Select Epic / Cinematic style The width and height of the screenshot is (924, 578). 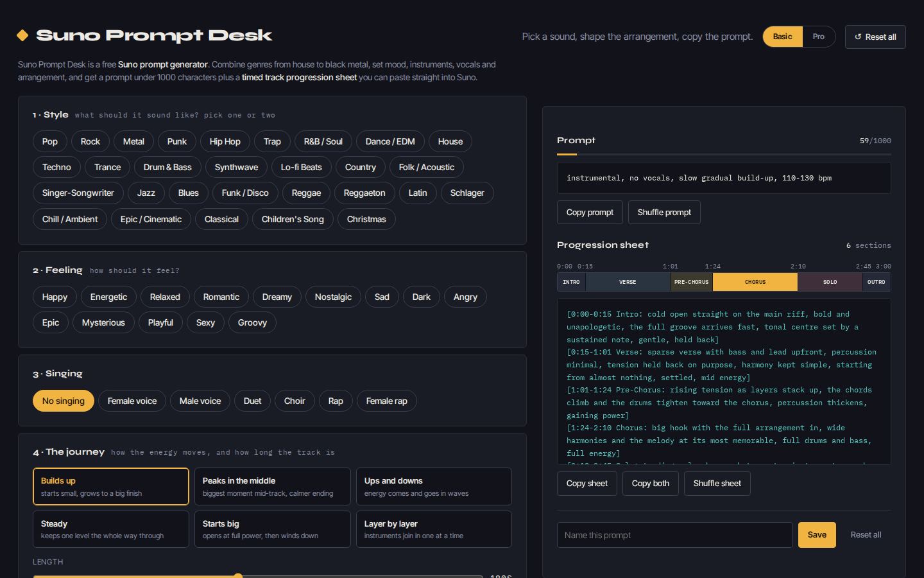151,219
